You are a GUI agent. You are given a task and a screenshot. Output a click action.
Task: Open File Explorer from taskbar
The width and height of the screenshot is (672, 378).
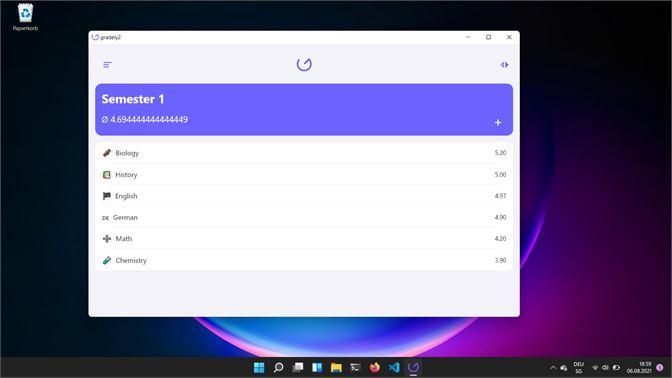click(336, 367)
